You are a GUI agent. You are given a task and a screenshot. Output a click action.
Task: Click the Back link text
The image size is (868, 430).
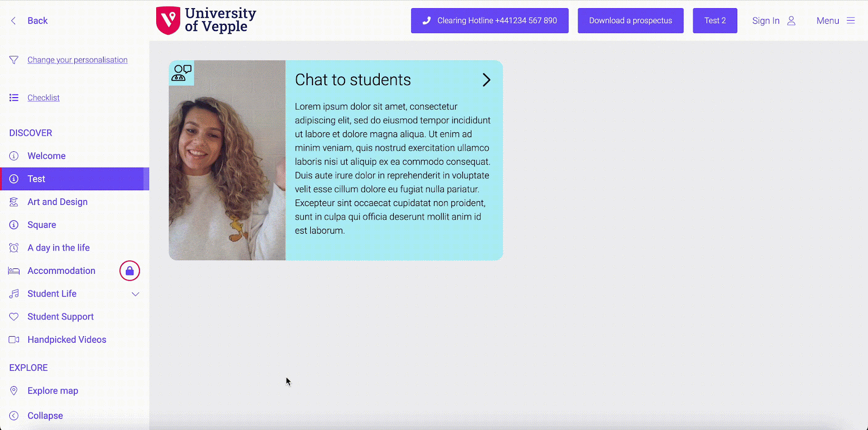pyautogui.click(x=37, y=21)
